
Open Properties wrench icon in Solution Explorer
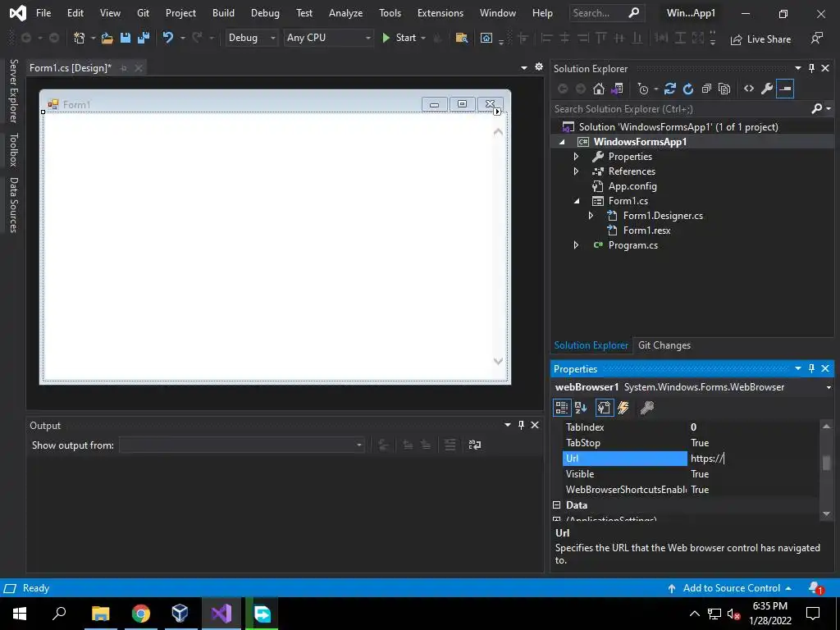pos(767,89)
